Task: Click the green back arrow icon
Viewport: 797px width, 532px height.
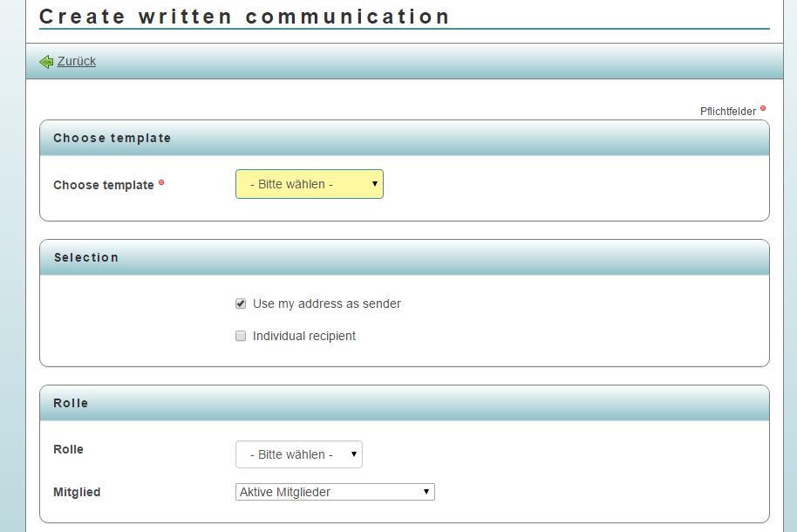Action: click(46, 62)
